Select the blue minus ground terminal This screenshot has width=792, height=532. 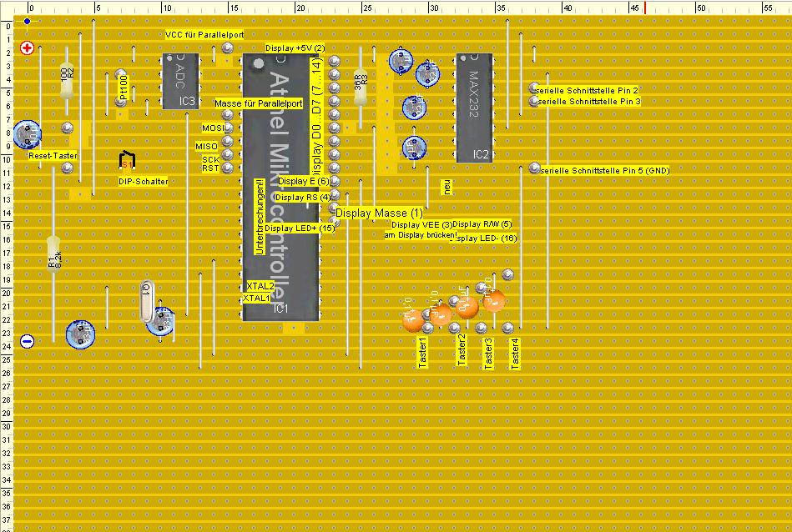[27, 341]
